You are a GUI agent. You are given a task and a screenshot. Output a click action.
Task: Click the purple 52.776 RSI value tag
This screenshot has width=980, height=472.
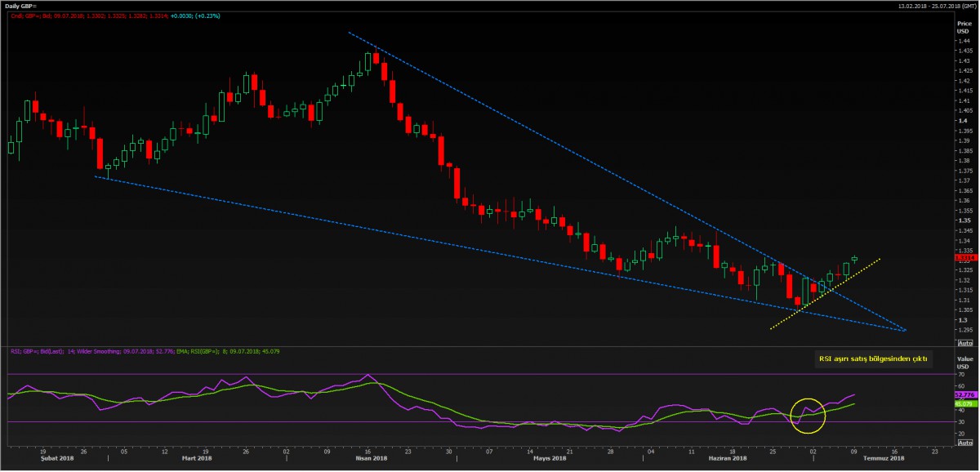point(964,394)
